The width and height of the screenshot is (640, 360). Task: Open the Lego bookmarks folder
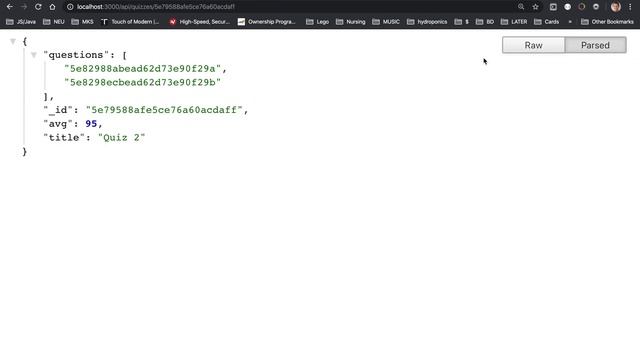318,22
